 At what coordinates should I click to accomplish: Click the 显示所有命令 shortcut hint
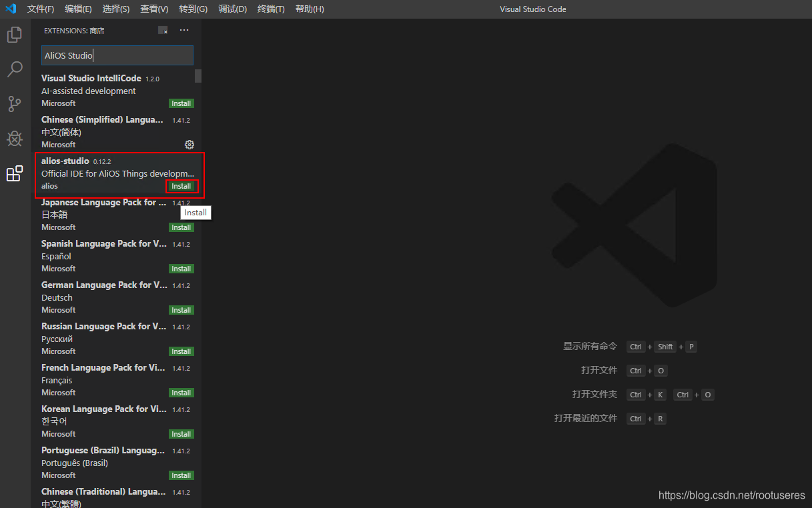coord(590,347)
